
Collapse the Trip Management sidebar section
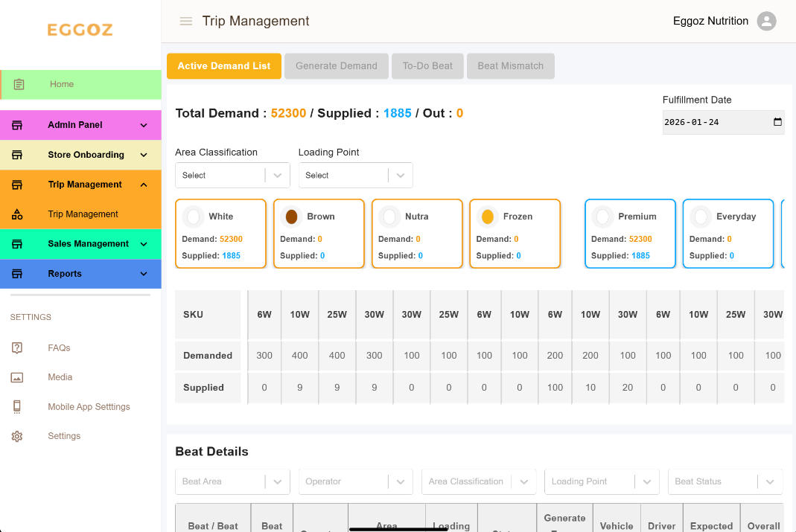coord(144,185)
